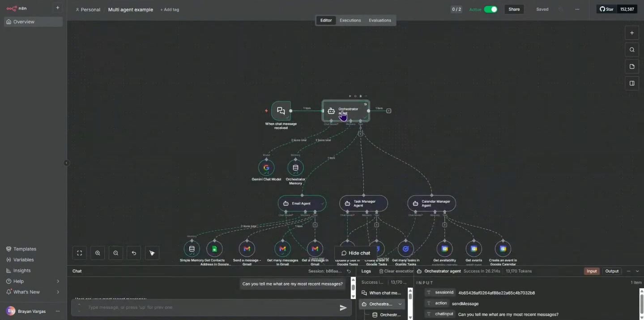Open the Evaluations tab
The height and width of the screenshot is (320, 644).
[x=380, y=20]
